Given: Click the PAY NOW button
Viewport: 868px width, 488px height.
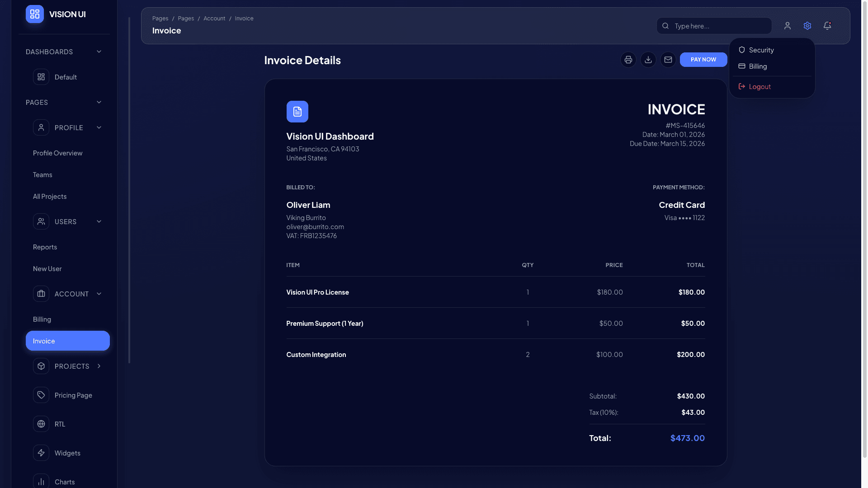Looking at the screenshot, I should tap(703, 59).
